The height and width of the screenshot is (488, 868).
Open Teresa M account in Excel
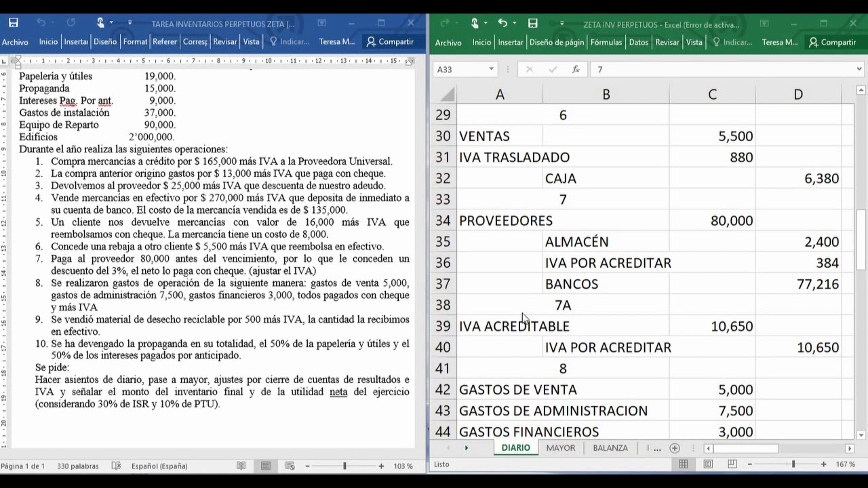[780, 42]
